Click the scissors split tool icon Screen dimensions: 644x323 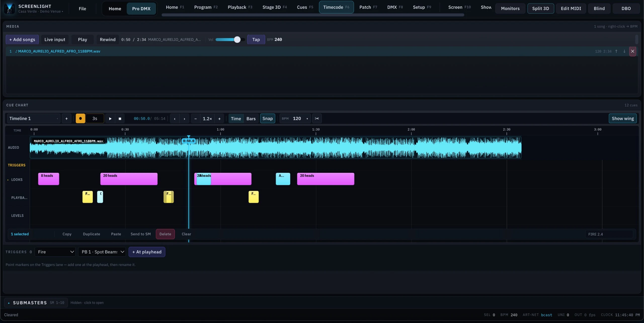(x=317, y=118)
